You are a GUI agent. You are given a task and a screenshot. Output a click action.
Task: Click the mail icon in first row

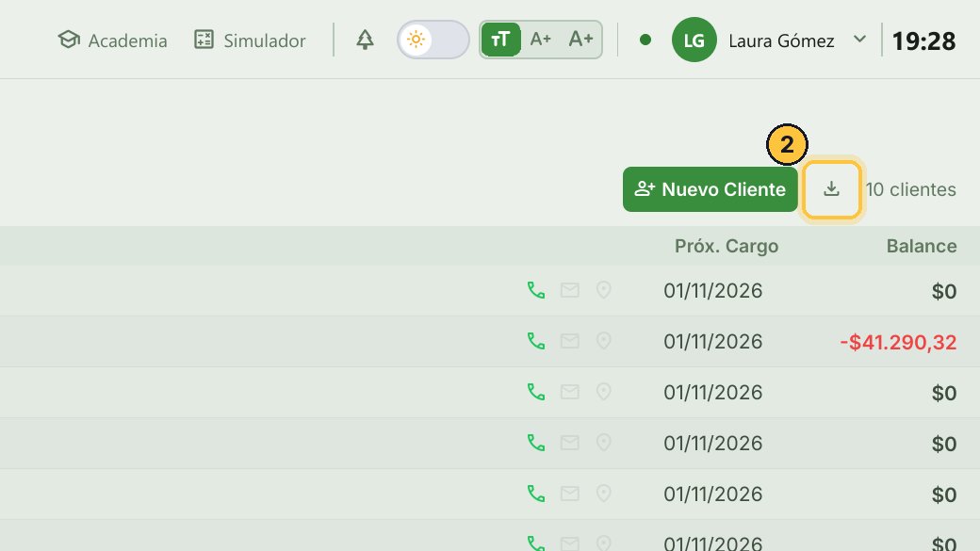click(x=569, y=290)
